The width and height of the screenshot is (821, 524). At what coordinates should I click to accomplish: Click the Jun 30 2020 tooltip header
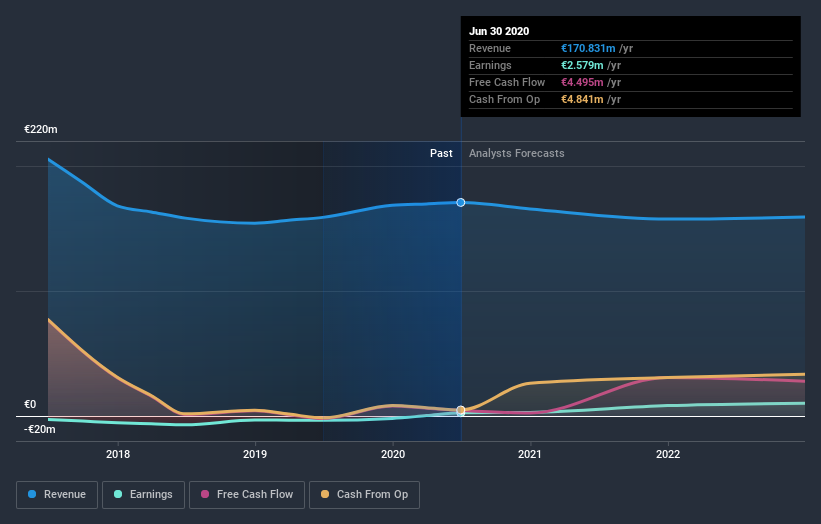(x=499, y=31)
